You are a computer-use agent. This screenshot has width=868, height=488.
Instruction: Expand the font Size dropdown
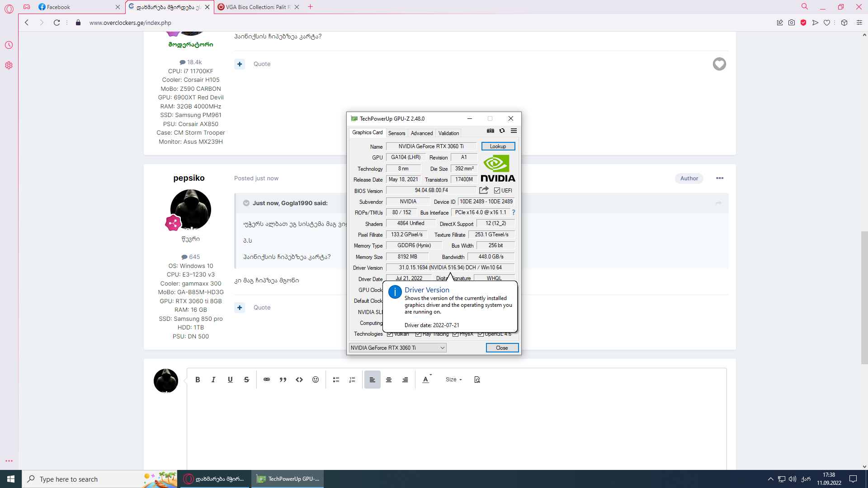click(x=453, y=380)
